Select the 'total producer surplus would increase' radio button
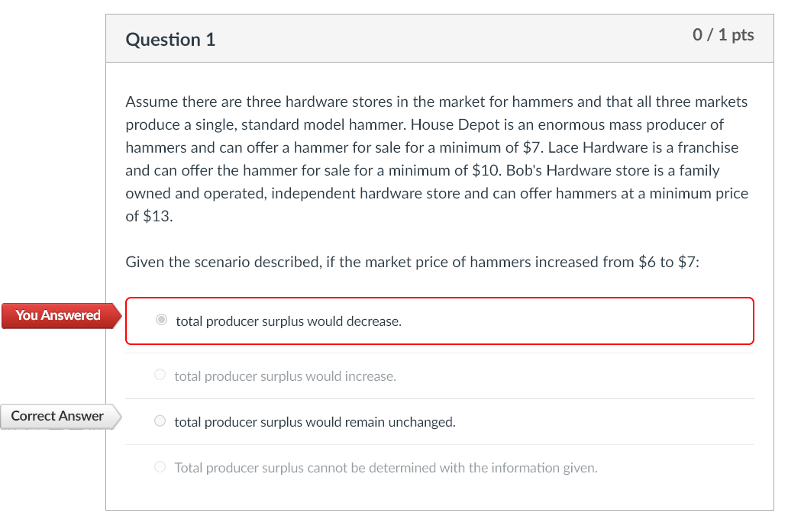The height and width of the screenshot is (532, 788). click(x=160, y=374)
